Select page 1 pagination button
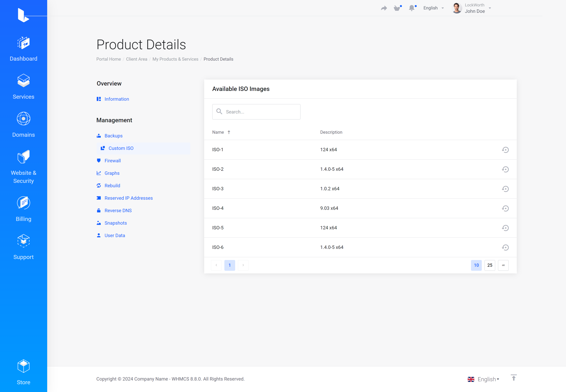The image size is (566, 392). click(230, 265)
